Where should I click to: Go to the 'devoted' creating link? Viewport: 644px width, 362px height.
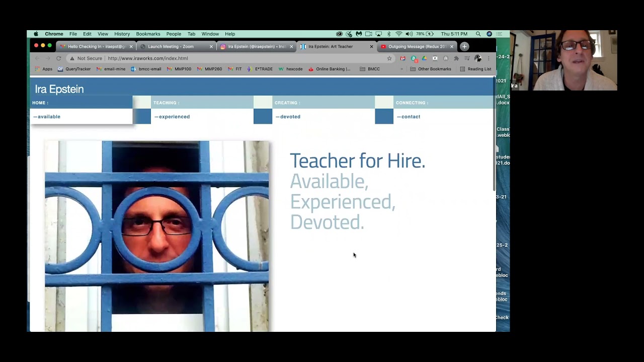[288, 117]
